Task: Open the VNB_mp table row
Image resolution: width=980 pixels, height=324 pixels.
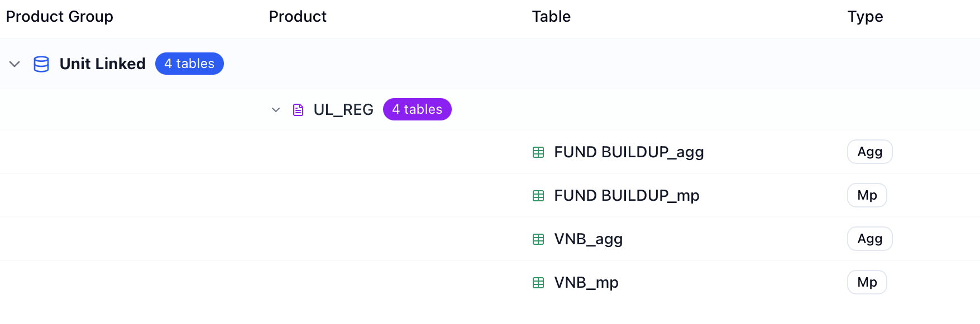Action: [490, 283]
